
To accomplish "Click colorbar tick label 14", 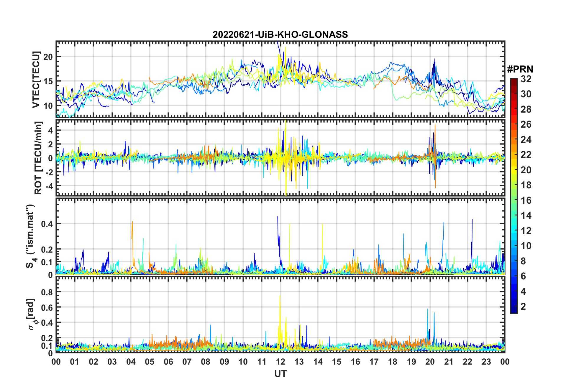I will 526,215.
